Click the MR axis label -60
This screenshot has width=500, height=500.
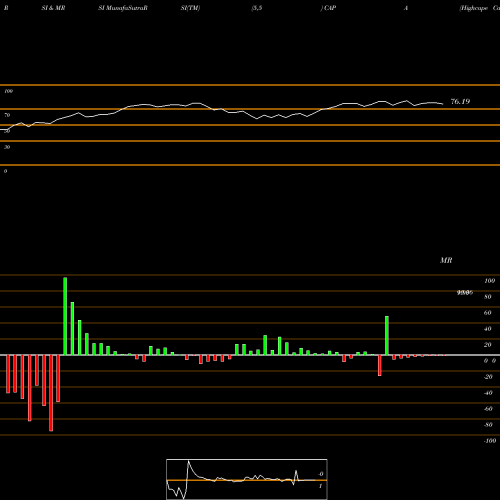coord(488,409)
